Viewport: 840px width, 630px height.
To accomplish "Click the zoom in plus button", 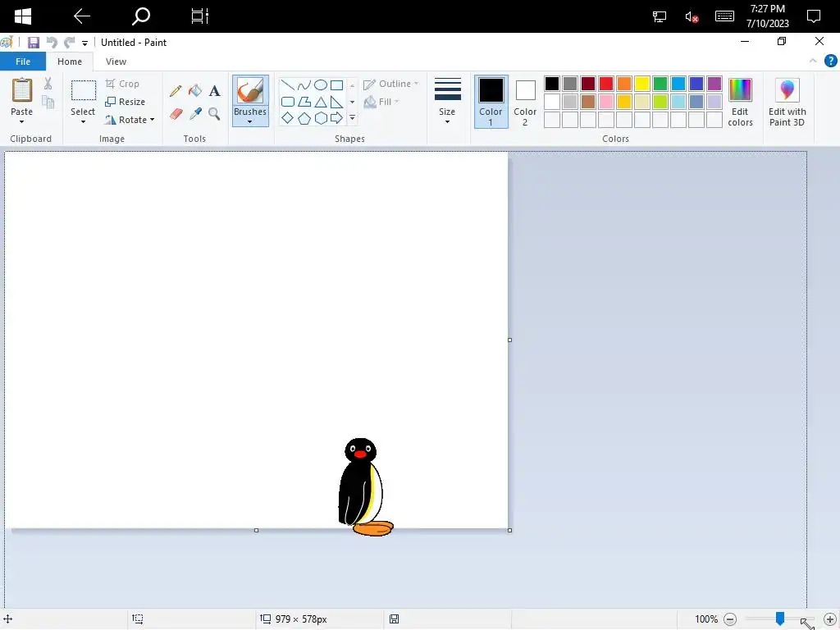I will 830,619.
